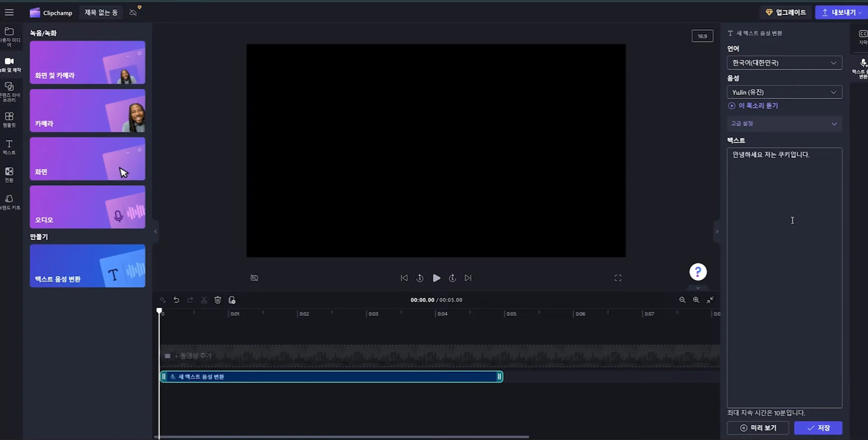The image size is (868, 440).
Task: Click the 업그레이드 button
Action: pyautogui.click(x=786, y=12)
